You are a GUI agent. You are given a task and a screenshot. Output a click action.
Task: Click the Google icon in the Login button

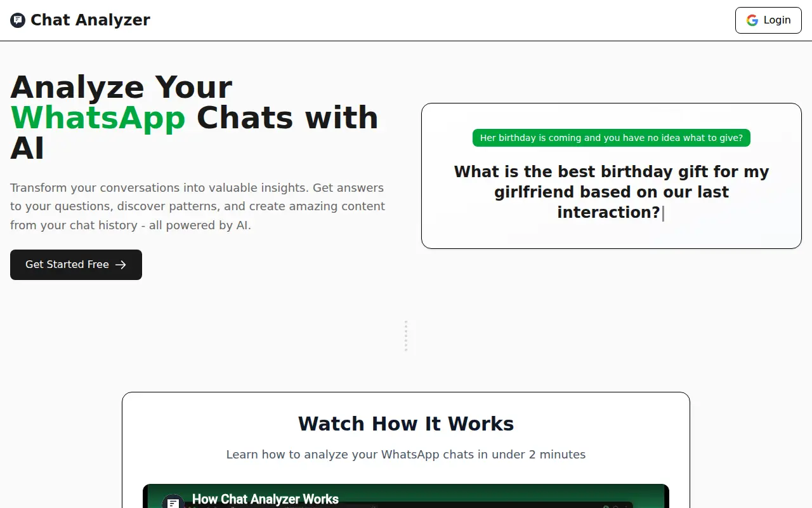click(752, 20)
